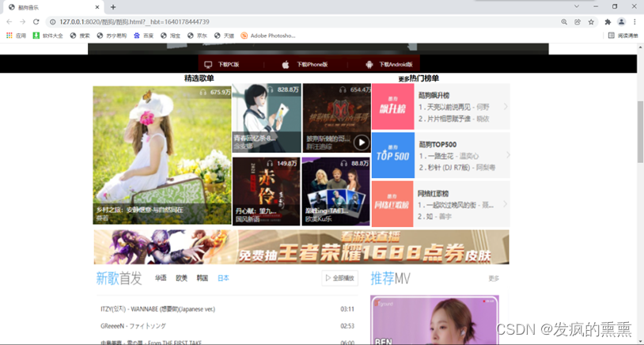The height and width of the screenshot is (345, 644).
Task: Switch to the 欧美 new-songs tab
Action: tap(181, 278)
